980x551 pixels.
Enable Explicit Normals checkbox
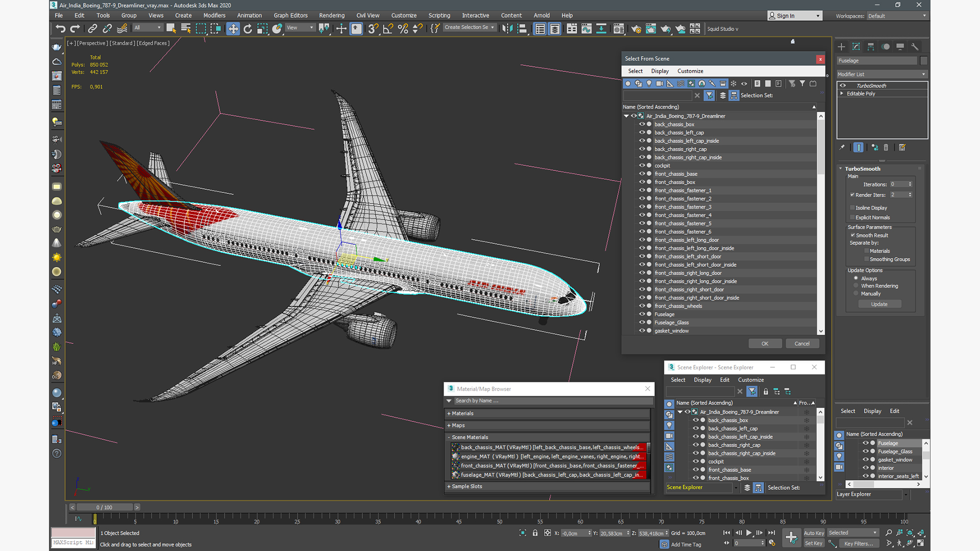(852, 217)
